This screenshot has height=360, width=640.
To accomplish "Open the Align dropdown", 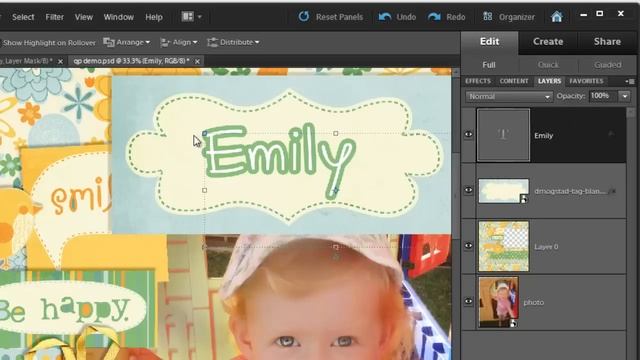I will click(x=179, y=42).
